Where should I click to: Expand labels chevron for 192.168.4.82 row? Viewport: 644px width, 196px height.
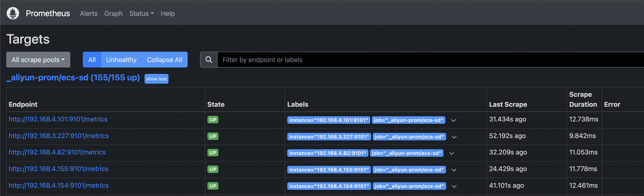point(452,153)
